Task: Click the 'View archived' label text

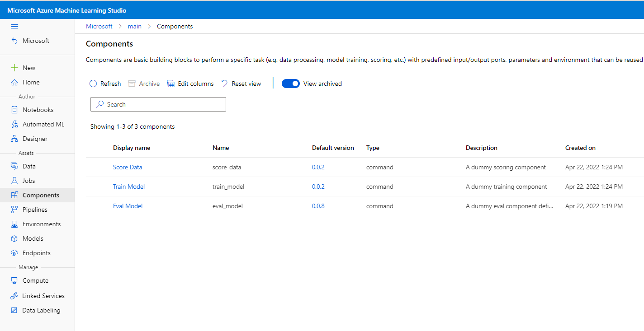Action: click(x=322, y=84)
